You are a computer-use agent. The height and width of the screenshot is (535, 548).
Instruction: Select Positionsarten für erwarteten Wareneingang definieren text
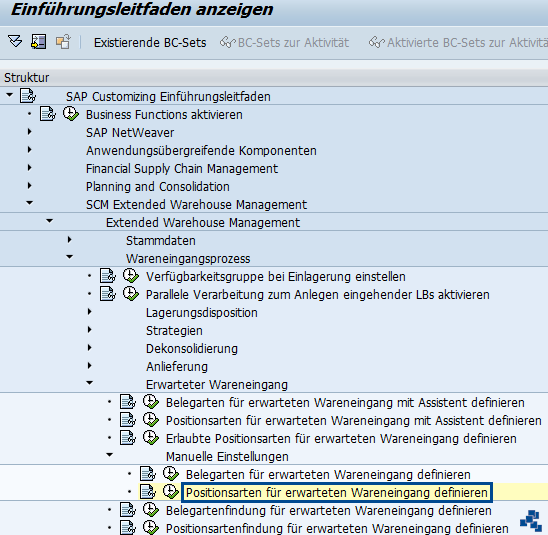[x=337, y=493]
